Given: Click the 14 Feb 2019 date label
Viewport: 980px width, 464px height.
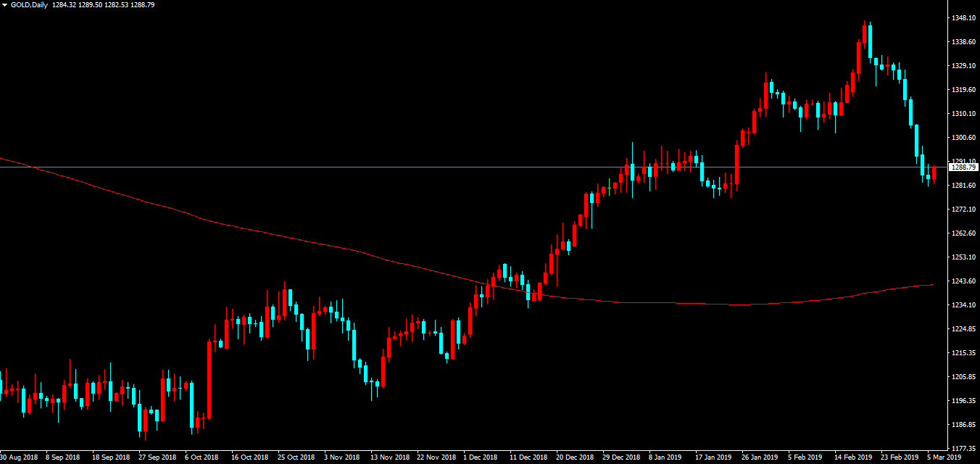Looking at the screenshot, I should (853, 457).
